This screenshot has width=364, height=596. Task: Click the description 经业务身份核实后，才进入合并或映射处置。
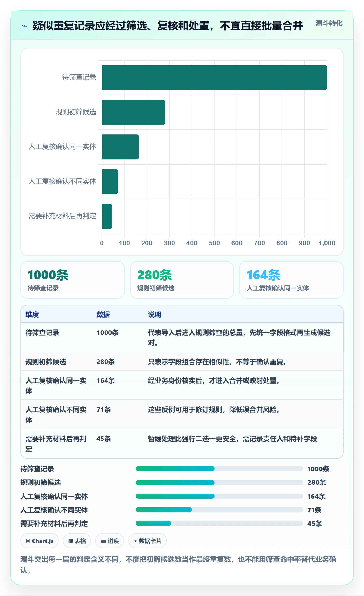214,380
